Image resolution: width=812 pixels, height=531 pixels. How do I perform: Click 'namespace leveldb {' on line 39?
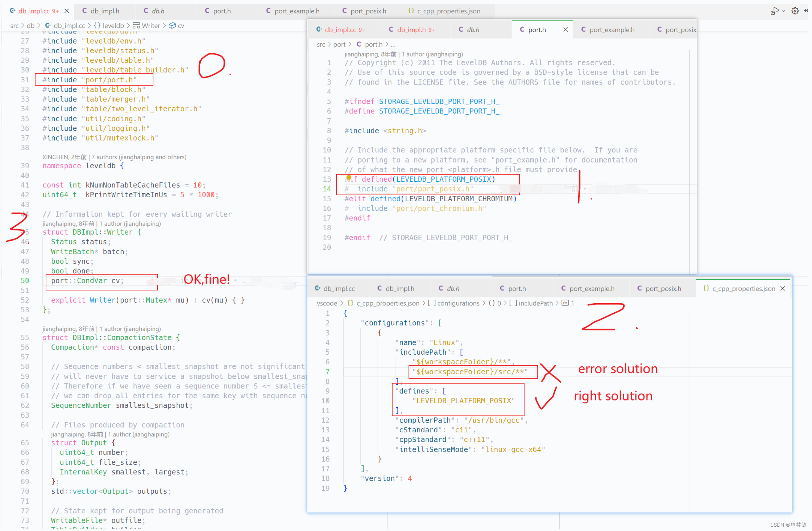tap(83, 166)
